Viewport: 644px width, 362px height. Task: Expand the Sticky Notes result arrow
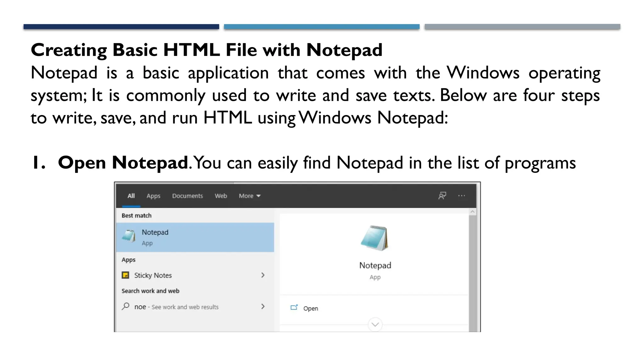[263, 275]
